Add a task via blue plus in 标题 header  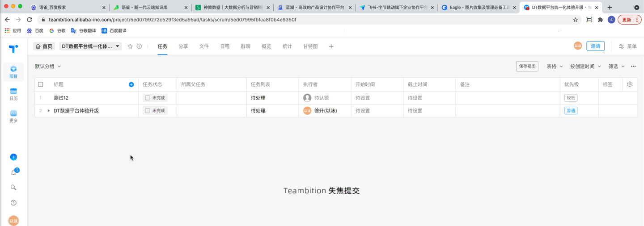tap(131, 84)
